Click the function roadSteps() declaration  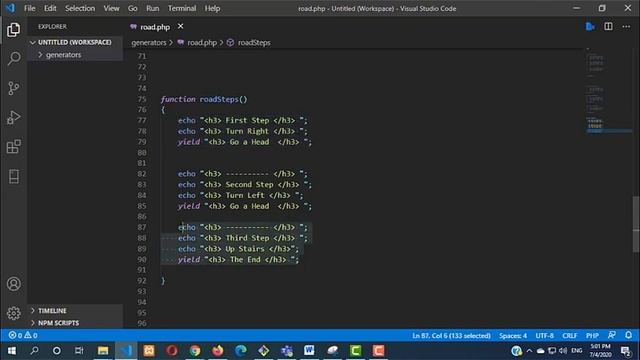(x=204, y=99)
